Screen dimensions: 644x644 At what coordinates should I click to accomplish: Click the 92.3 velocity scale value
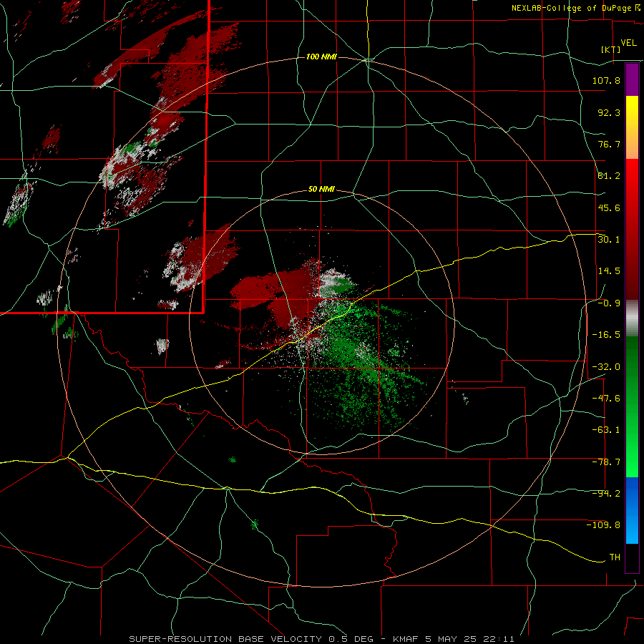609,112
